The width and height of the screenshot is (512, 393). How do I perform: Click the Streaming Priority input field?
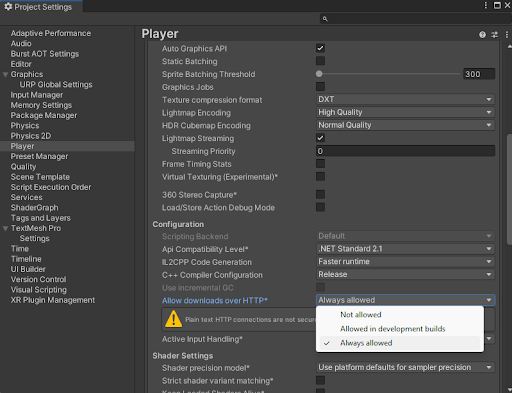(x=405, y=151)
